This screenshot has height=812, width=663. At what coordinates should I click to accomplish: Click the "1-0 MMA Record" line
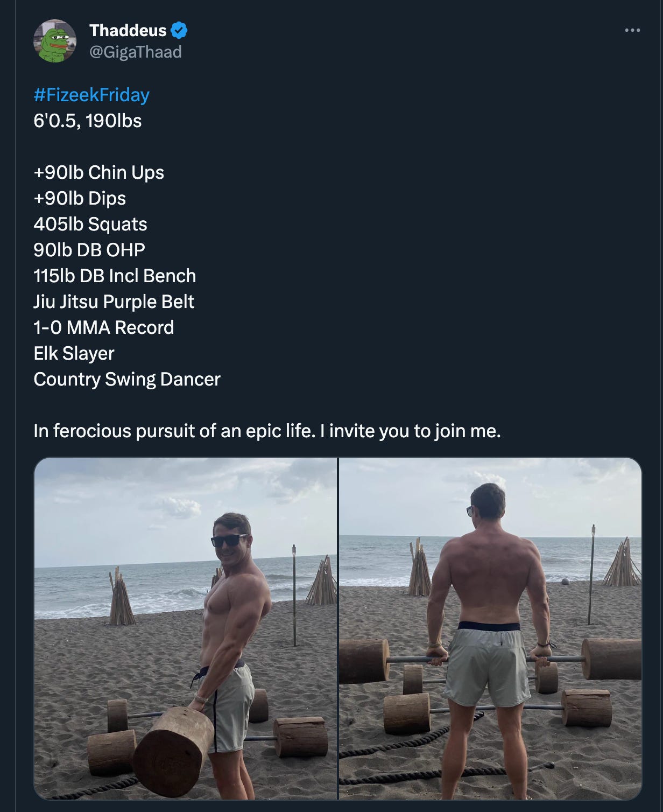click(x=104, y=327)
